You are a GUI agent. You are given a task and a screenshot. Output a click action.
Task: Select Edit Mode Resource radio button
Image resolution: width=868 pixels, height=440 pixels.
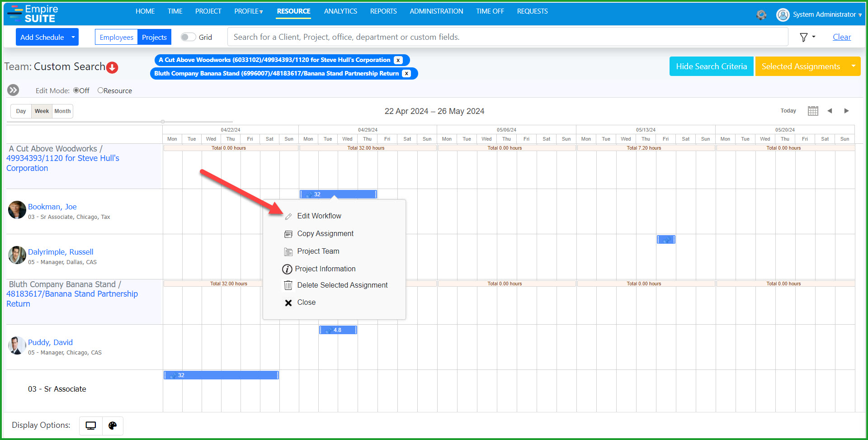tap(100, 90)
